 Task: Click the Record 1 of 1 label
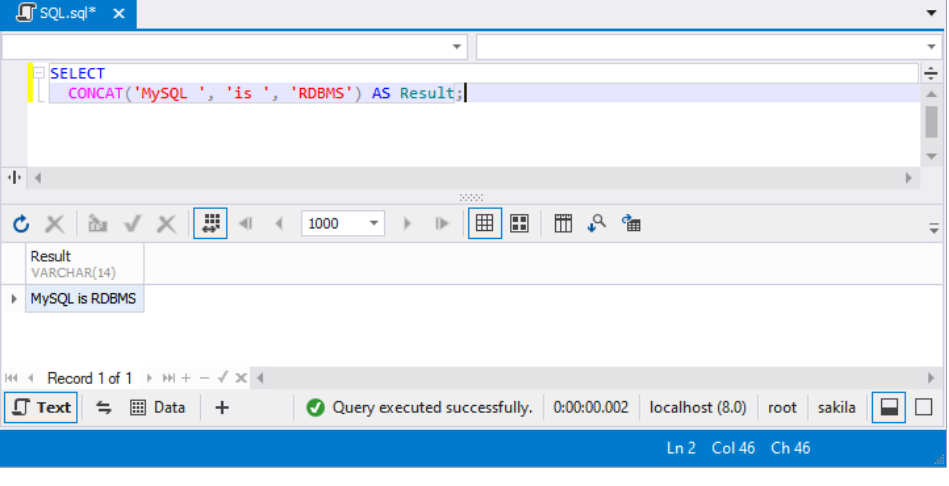click(90, 378)
